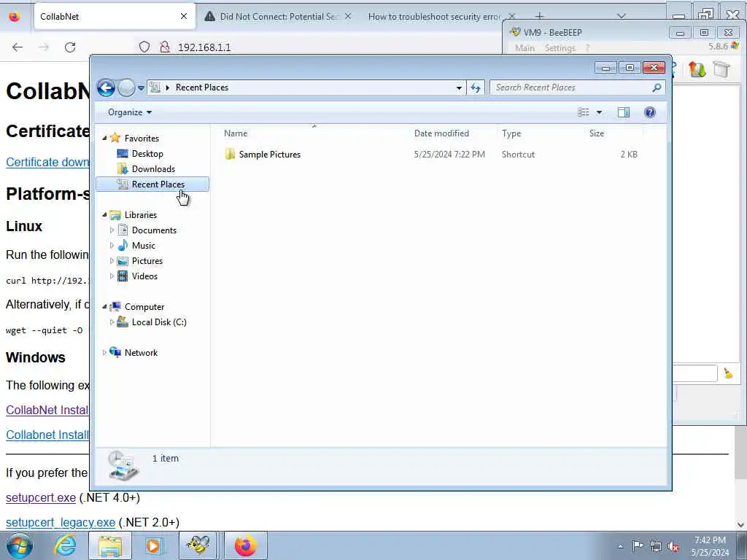Open Desktop in Favorites

(x=147, y=154)
